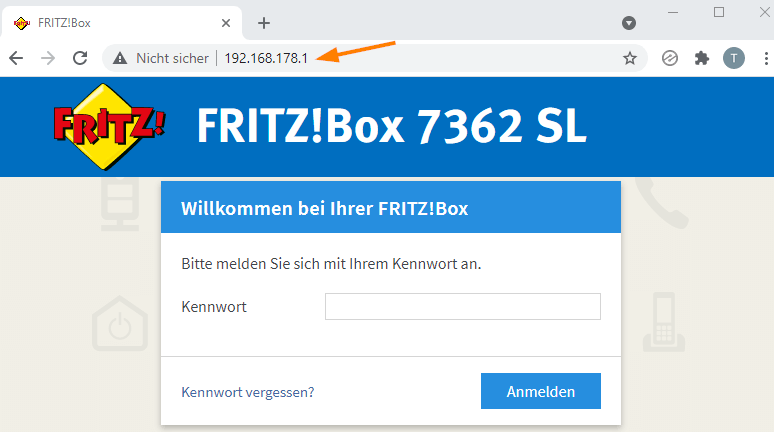Image resolution: width=774 pixels, height=432 pixels.
Task: Click the circular extension icon beside the star
Action: click(x=669, y=58)
